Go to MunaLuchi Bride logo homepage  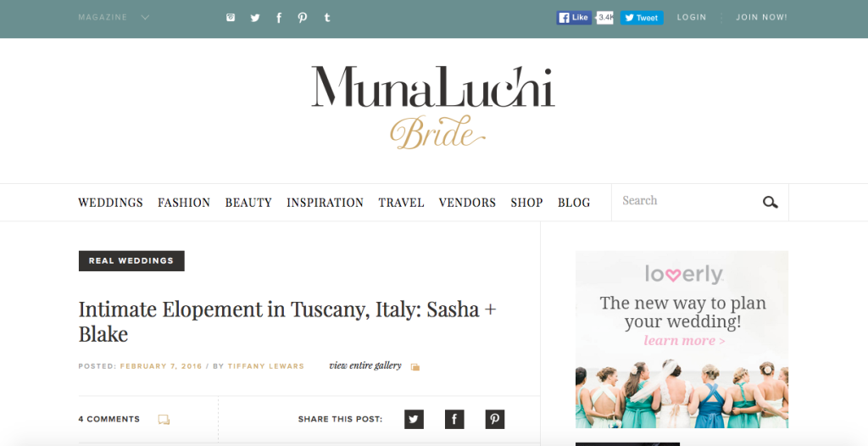point(433,108)
